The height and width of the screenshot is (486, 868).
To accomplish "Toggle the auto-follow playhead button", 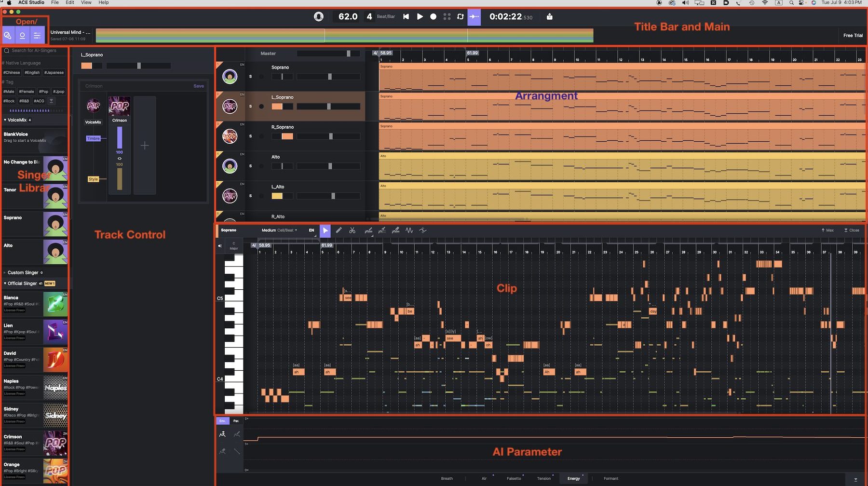I will pyautogui.click(x=475, y=16).
